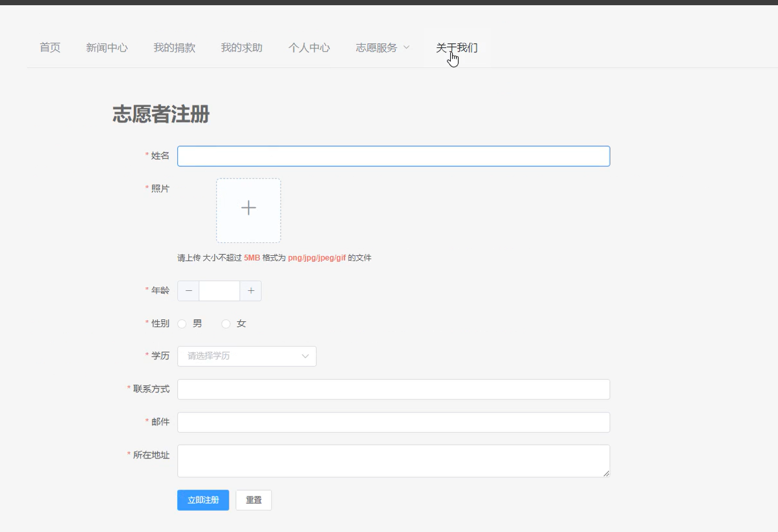778x532 pixels.
Task: Go to 新闻中心 in navigation
Action: coord(107,48)
